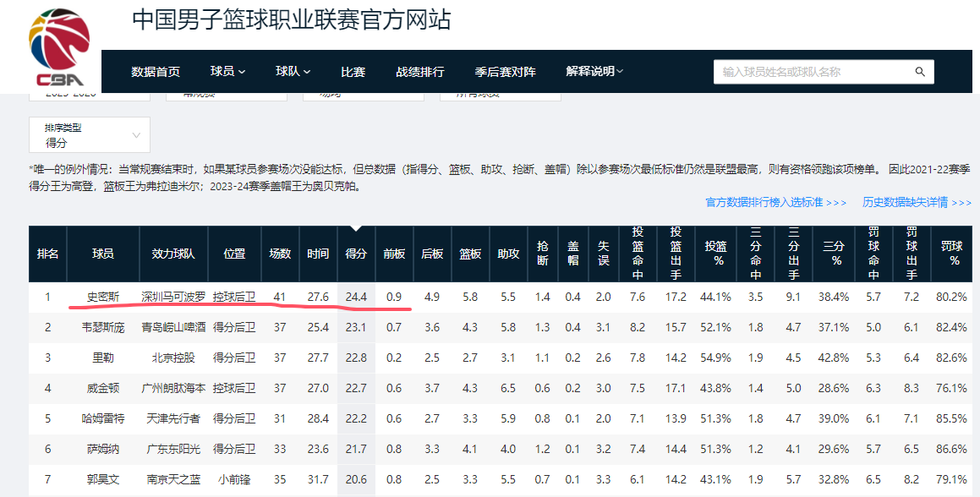
Task: Sort the table by 助攻 column header
Action: (507, 255)
